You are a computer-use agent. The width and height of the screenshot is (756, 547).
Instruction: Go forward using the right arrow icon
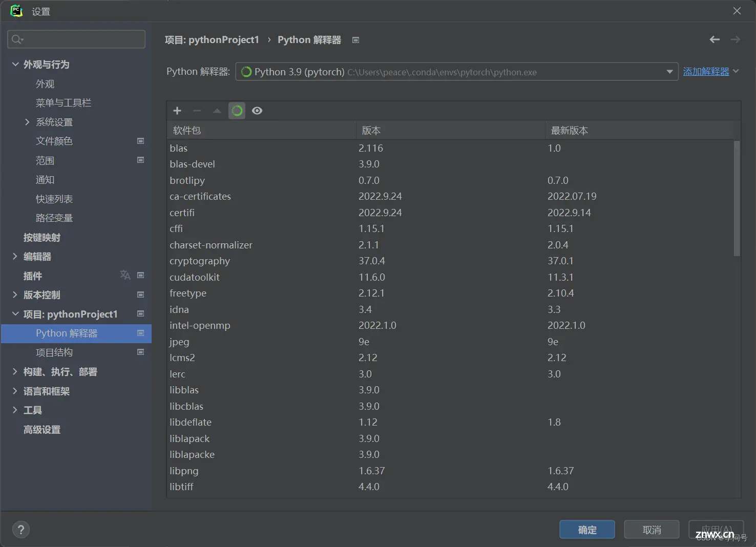tap(735, 39)
